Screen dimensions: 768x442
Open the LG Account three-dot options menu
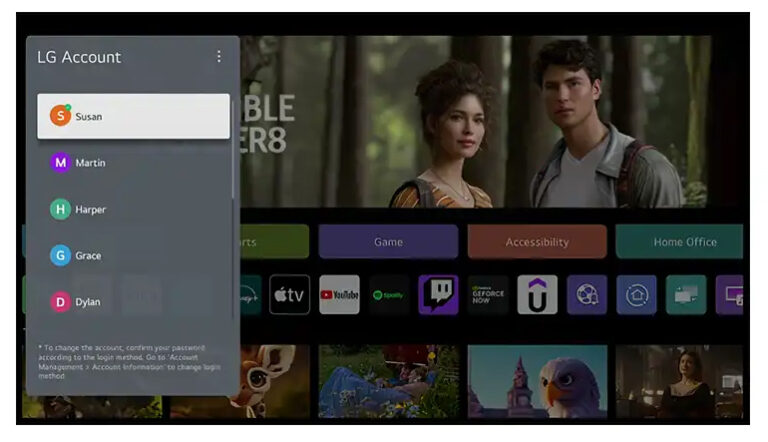click(219, 57)
